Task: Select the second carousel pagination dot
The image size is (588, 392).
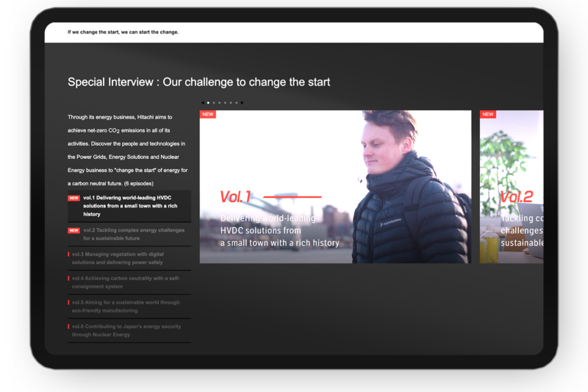Action: point(214,103)
